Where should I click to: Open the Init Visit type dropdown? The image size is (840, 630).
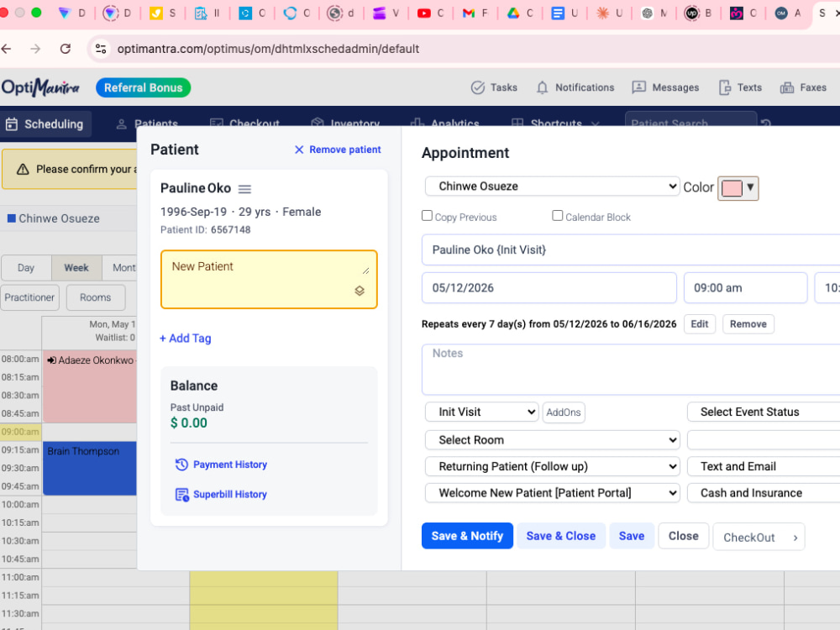click(481, 412)
